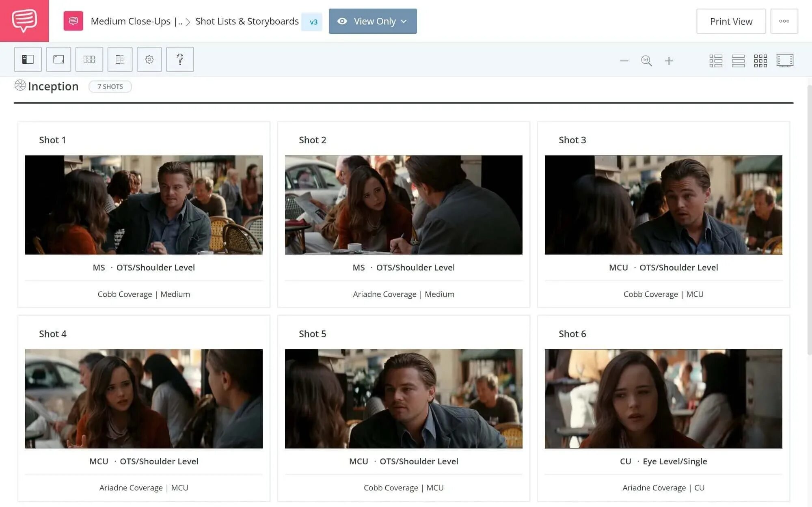Click the help question mark icon

pos(179,59)
